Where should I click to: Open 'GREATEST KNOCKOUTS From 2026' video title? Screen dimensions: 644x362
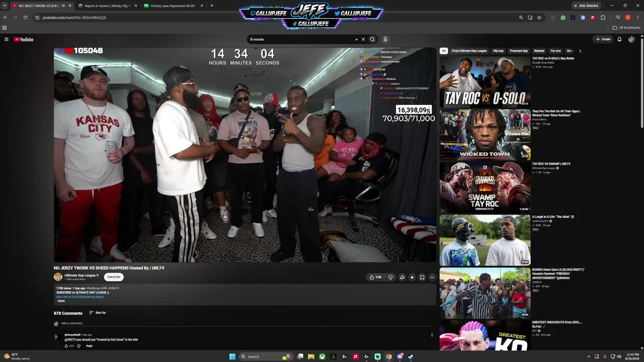click(x=557, y=324)
